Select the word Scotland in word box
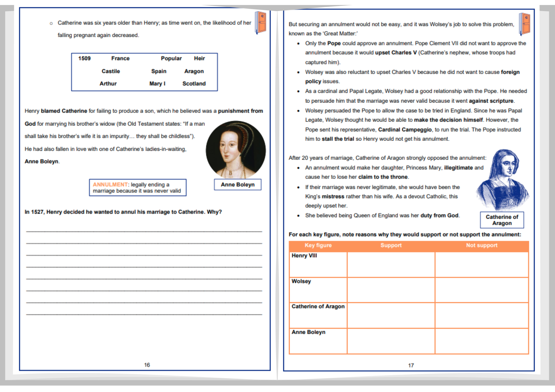Viewport: 555px width, 392px height. [194, 84]
